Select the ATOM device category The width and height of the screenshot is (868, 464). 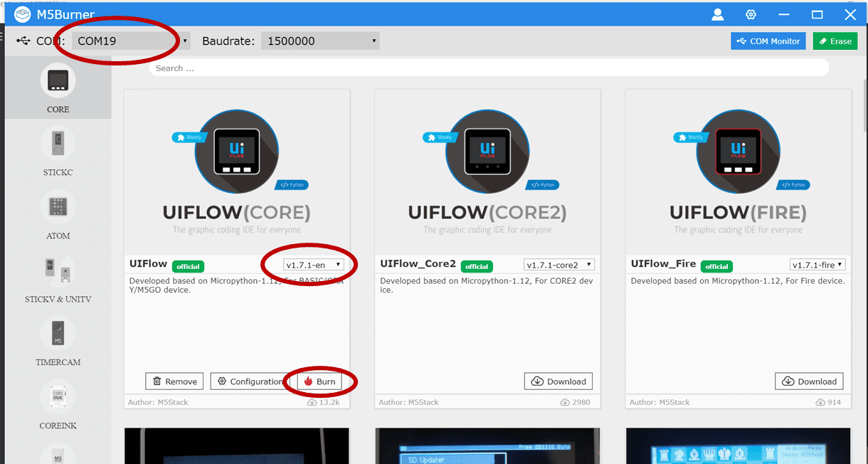coord(58,215)
